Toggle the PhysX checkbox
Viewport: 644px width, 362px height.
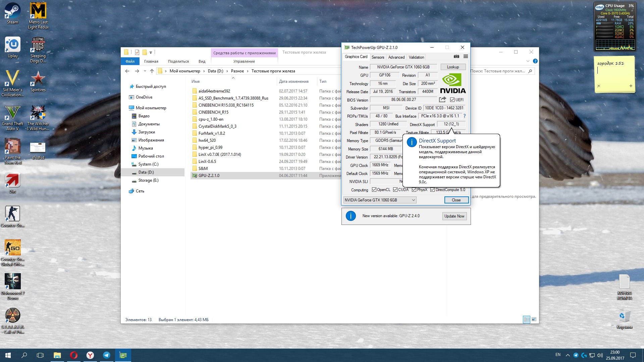[x=414, y=190]
